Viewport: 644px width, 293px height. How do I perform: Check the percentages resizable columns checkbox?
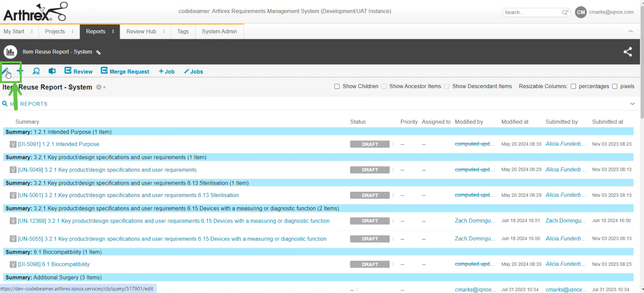(x=573, y=87)
